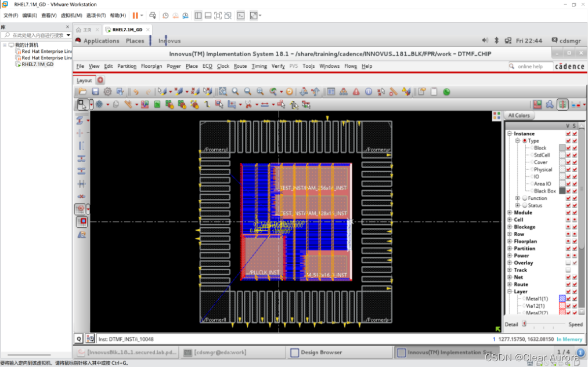Collapse the Layer tree node
Viewport: 588px width, 367px height.
(510, 292)
